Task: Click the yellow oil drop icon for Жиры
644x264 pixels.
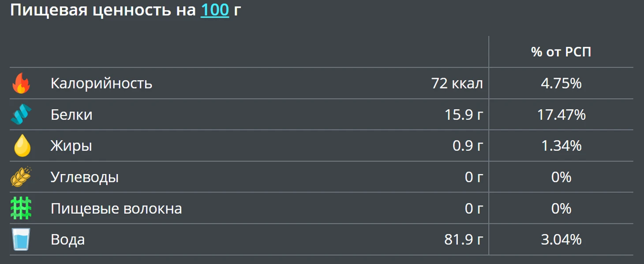Action: 22,146
